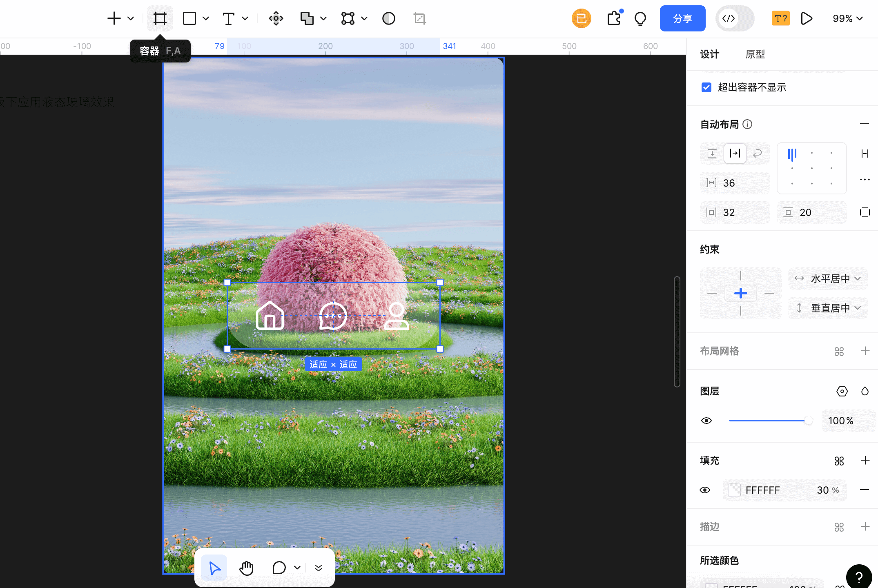Start prototype preview playback
The width and height of the screenshot is (878, 588).
pyautogui.click(x=806, y=18)
